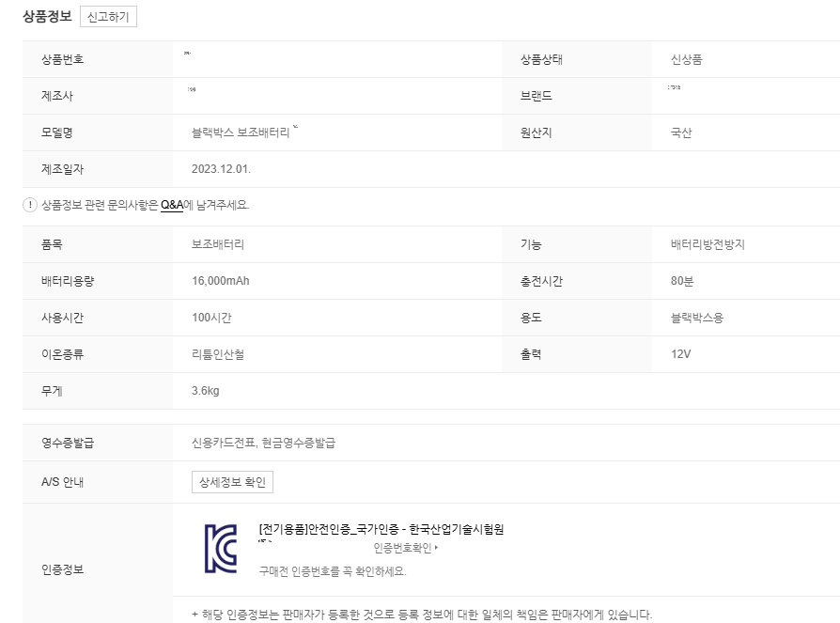Select the 무게 label cell
840x623 pixels.
point(98,391)
